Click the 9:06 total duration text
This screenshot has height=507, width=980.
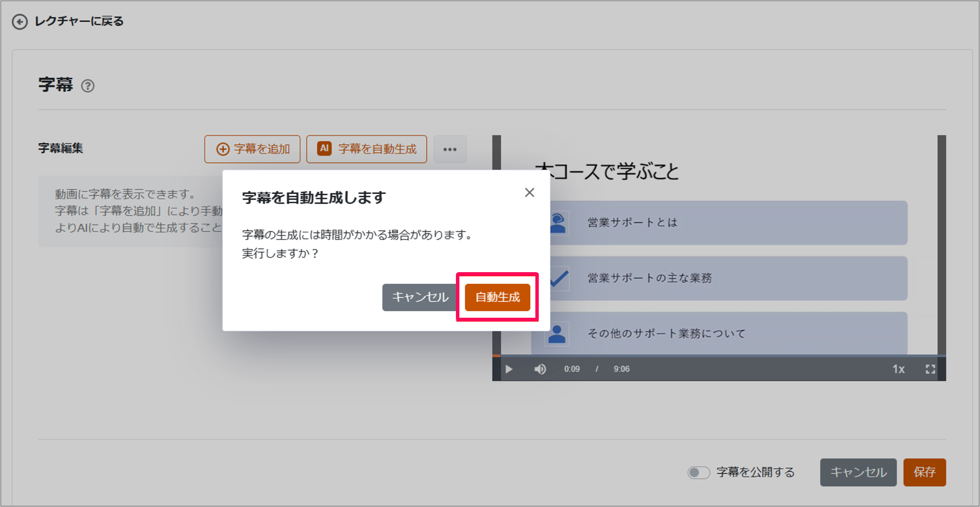click(622, 369)
